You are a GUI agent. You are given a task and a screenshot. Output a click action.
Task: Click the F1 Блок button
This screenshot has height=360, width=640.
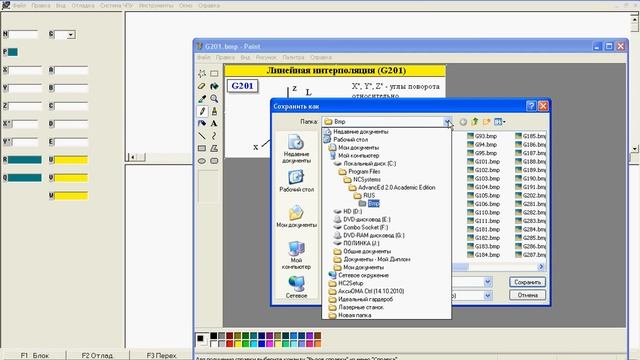tap(35, 356)
